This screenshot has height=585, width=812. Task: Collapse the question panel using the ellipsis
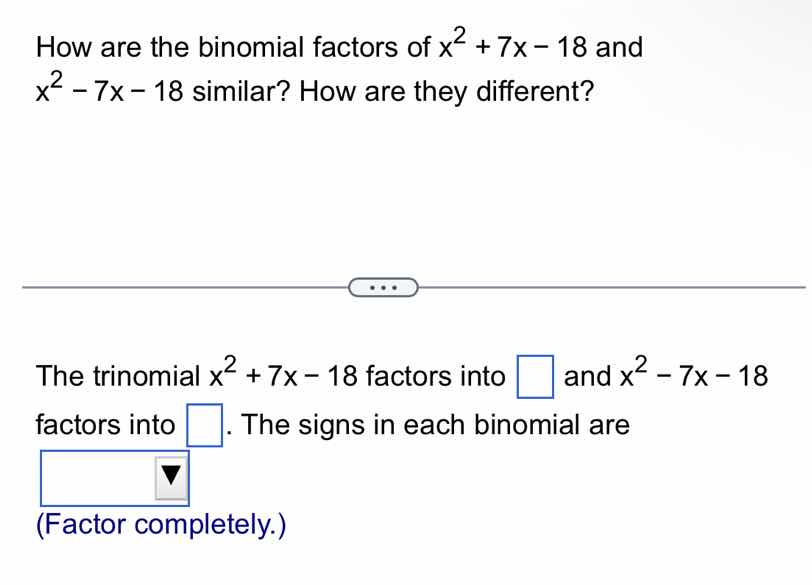click(383, 287)
